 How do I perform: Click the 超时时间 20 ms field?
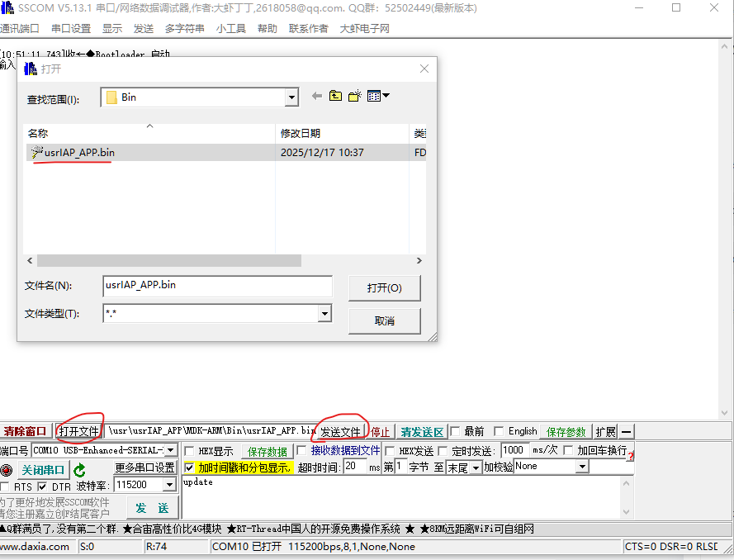click(x=354, y=466)
